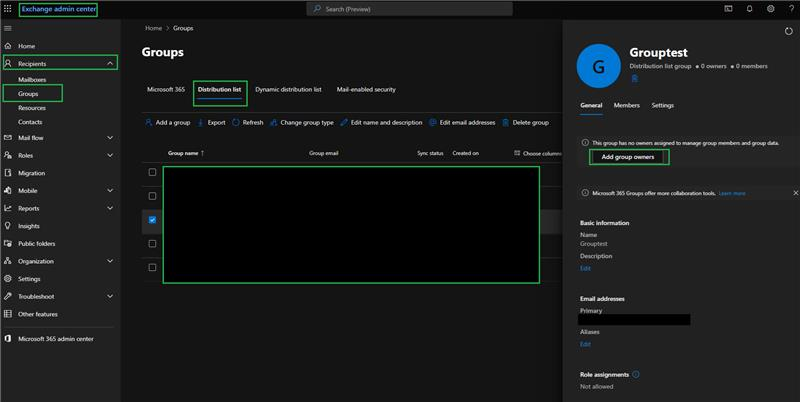
Task: Click the Other features grid icon
Action: [x=8, y=314]
